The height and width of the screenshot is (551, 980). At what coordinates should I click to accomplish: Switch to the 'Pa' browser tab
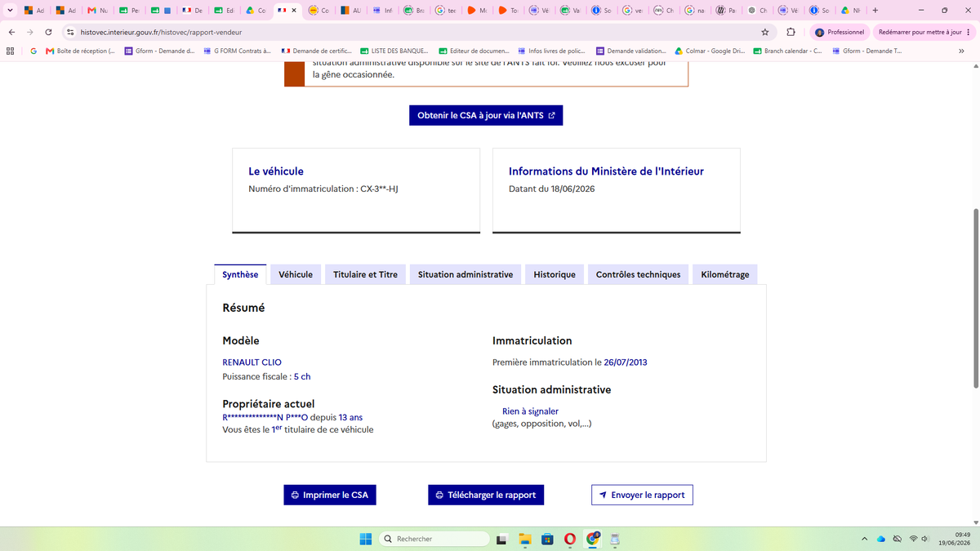tap(726, 11)
